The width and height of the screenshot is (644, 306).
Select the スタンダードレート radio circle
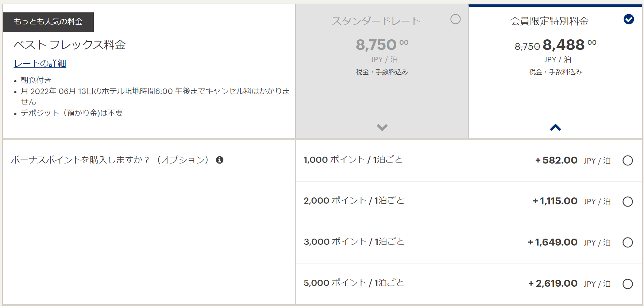click(x=455, y=19)
